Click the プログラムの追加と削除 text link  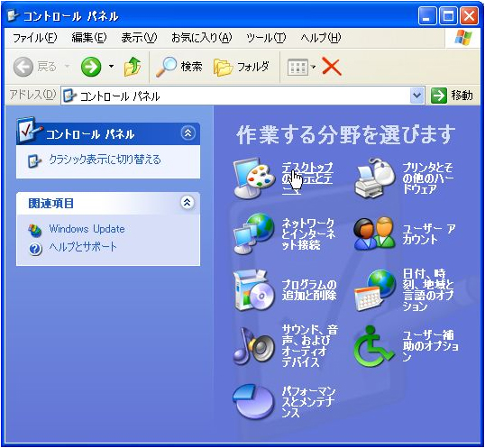click(x=308, y=290)
